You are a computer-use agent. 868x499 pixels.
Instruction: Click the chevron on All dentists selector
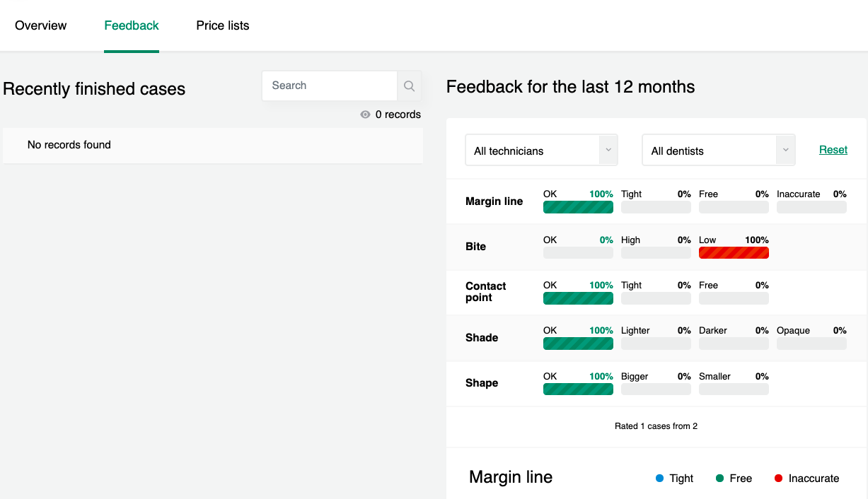pos(785,150)
